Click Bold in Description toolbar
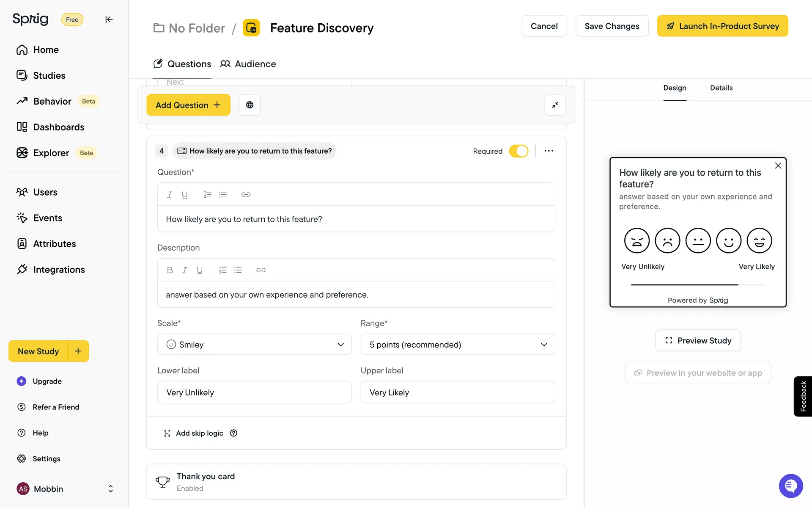The width and height of the screenshot is (812, 508). pos(170,270)
